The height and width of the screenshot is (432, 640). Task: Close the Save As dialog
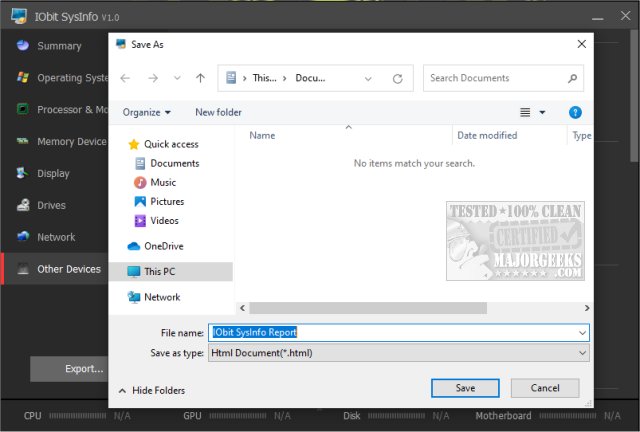[x=582, y=44]
